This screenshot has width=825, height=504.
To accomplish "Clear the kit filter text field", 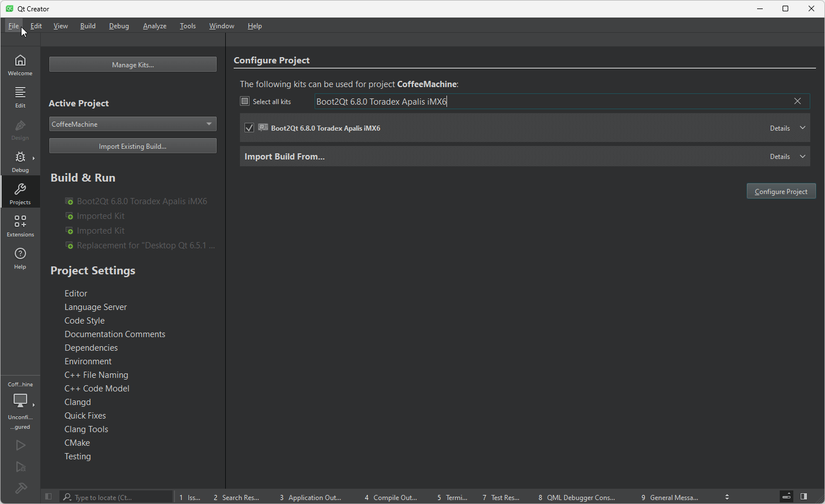I will [797, 101].
